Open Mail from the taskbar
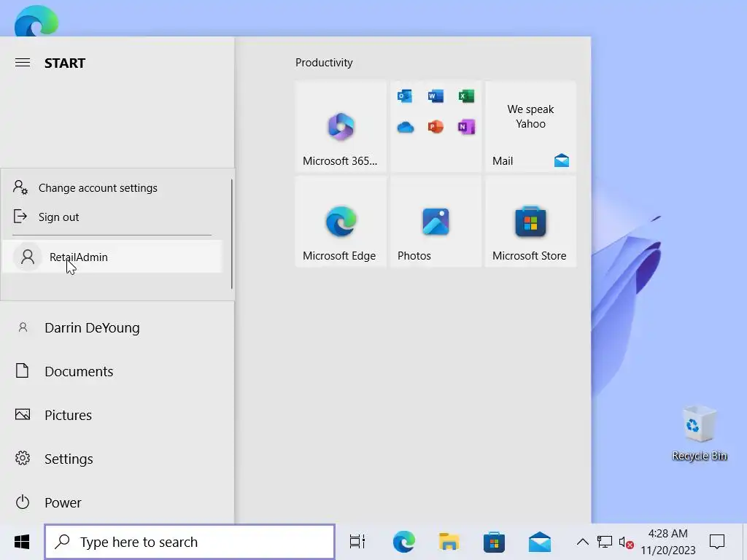This screenshot has width=747, height=560. tap(540, 542)
